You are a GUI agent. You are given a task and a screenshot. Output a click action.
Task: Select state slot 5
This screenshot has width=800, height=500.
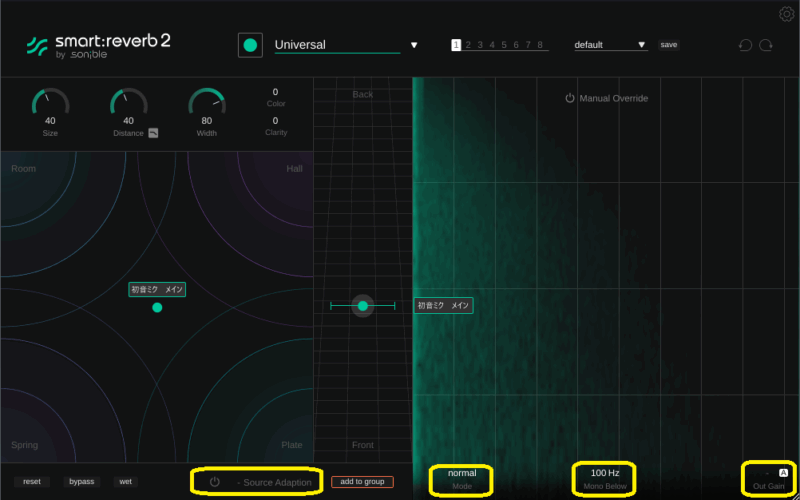click(x=504, y=45)
